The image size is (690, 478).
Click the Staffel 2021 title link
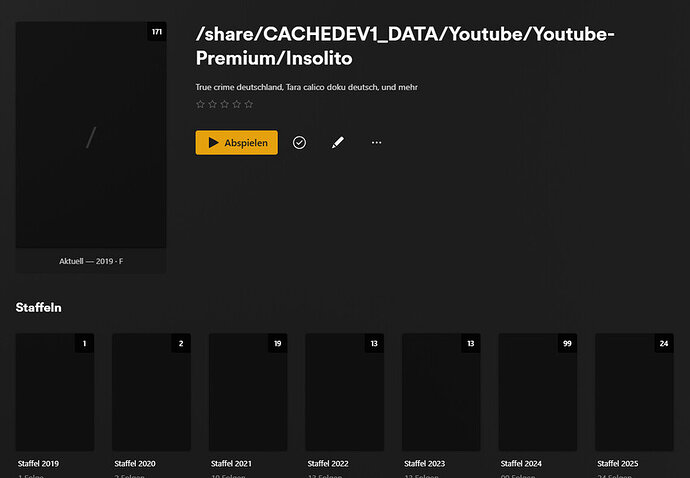tap(231, 463)
